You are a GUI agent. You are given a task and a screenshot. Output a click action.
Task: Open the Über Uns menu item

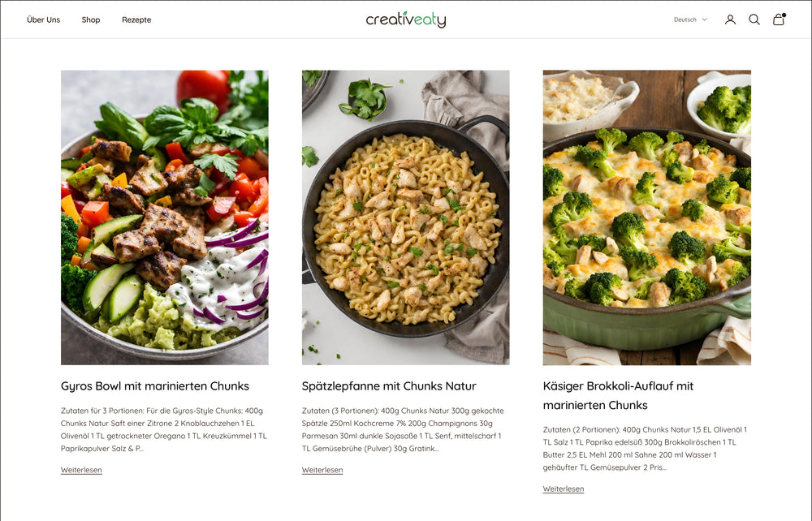pos(44,19)
